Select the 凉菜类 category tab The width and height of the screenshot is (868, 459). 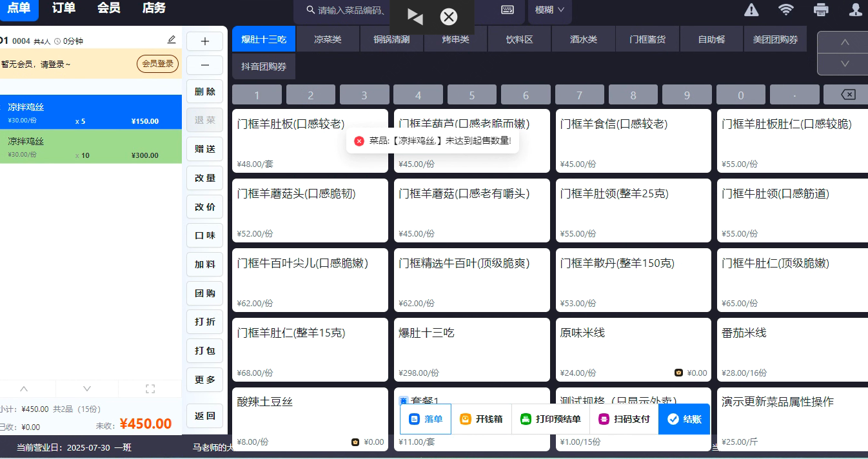[328, 39]
